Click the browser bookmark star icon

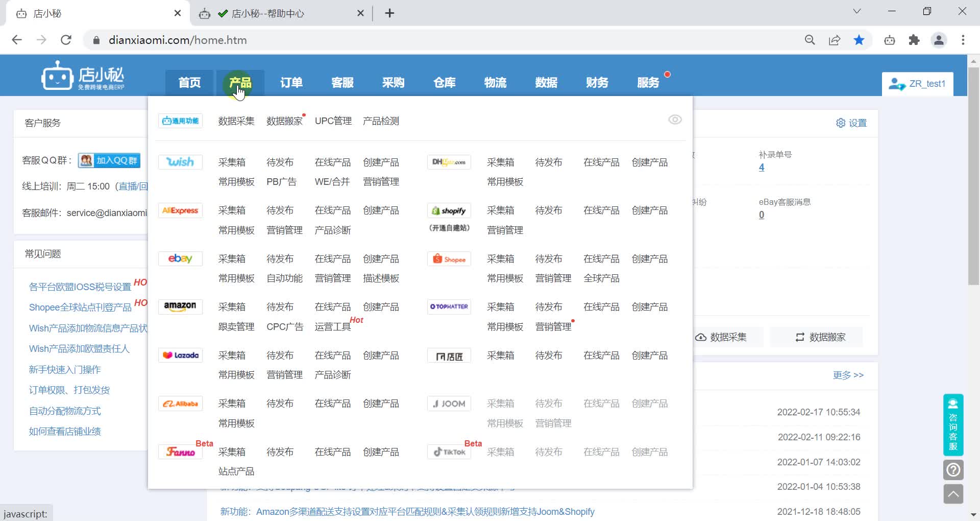coord(859,40)
